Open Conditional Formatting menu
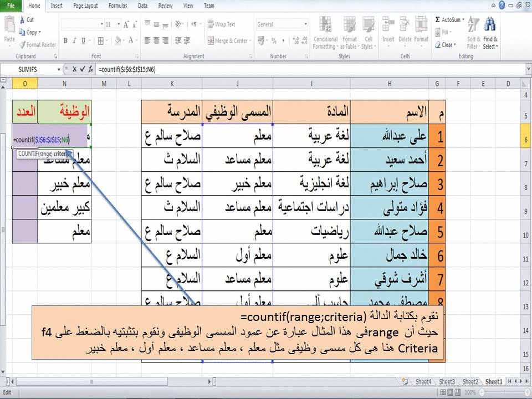532x399 pixels. [325, 33]
